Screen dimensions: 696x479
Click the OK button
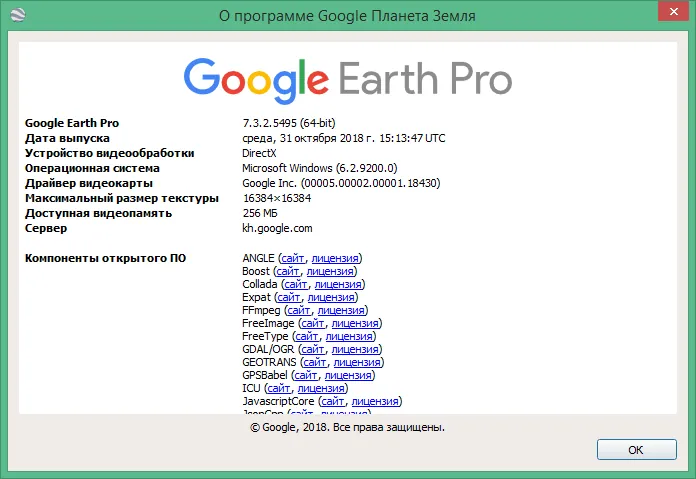point(637,450)
